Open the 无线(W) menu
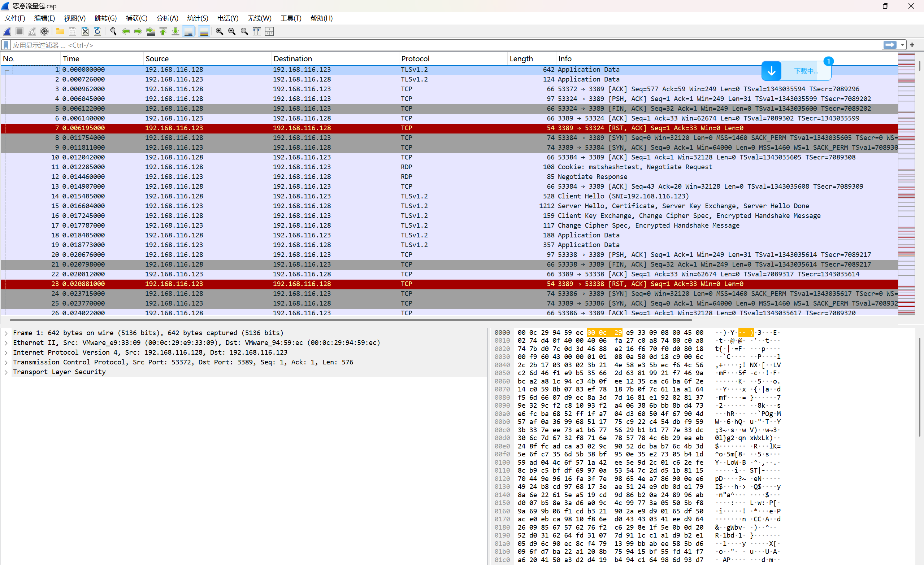Image resolution: width=924 pixels, height=565 pixels. [x=259, y=18]
